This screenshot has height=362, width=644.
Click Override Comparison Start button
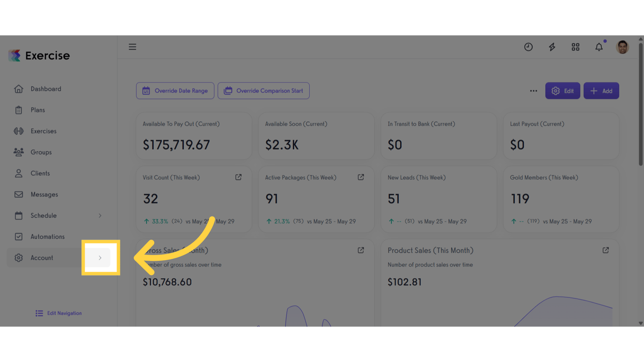click(x=264, y=91)
